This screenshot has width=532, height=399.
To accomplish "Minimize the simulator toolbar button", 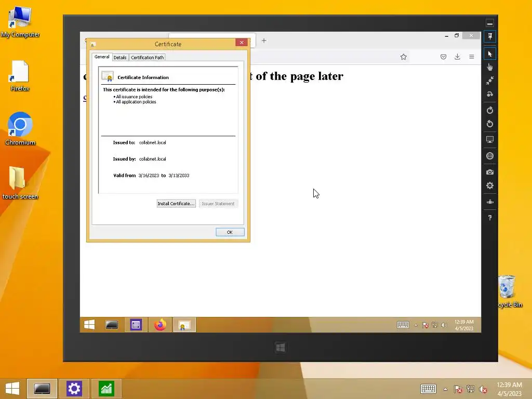I will [490, 23].
